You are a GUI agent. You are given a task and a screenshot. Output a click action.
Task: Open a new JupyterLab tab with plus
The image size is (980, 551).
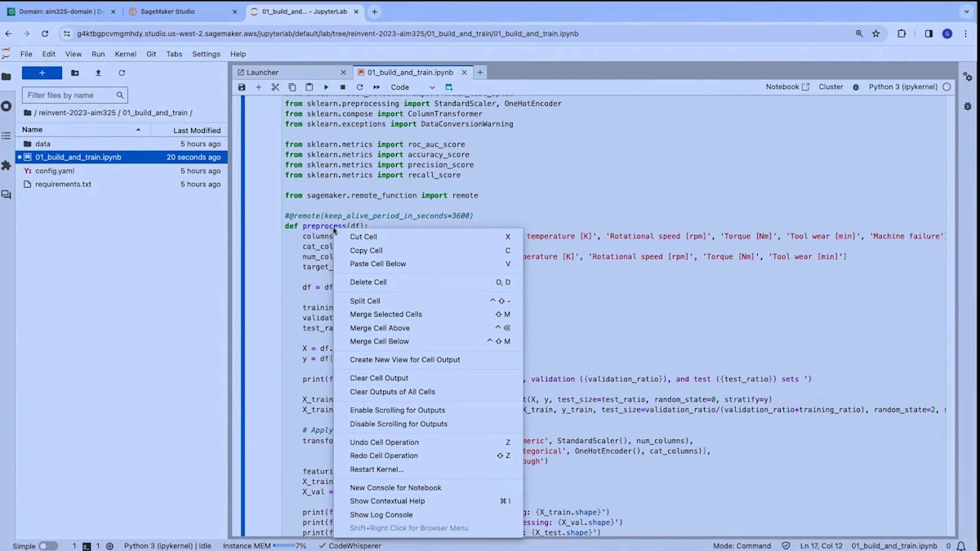480,73
